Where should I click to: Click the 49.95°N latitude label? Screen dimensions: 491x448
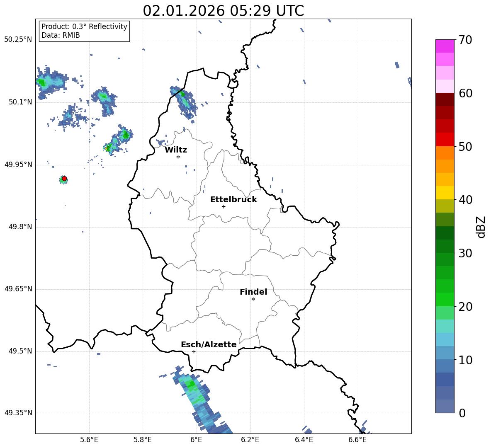pyautogui.click(x=18, y=165)
